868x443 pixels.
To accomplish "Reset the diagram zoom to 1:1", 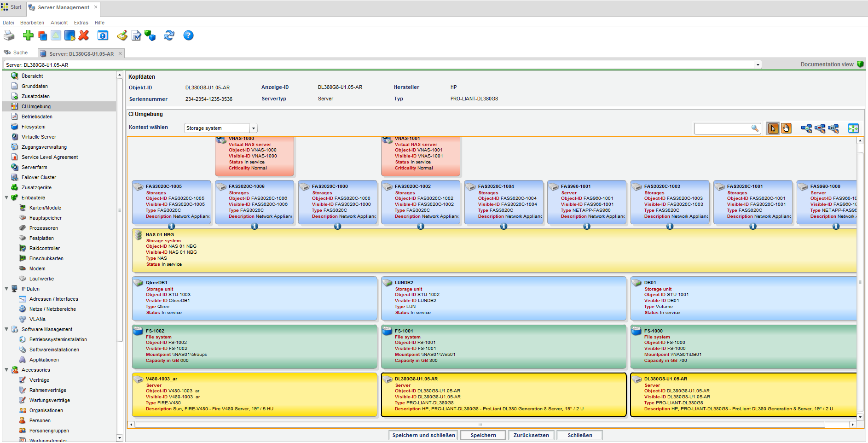I will [833, 128].
